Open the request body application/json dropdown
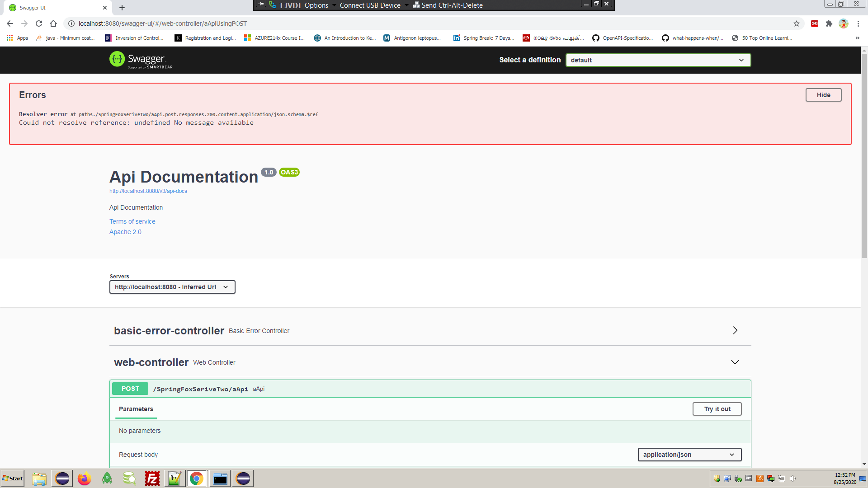 coord(689,455)
